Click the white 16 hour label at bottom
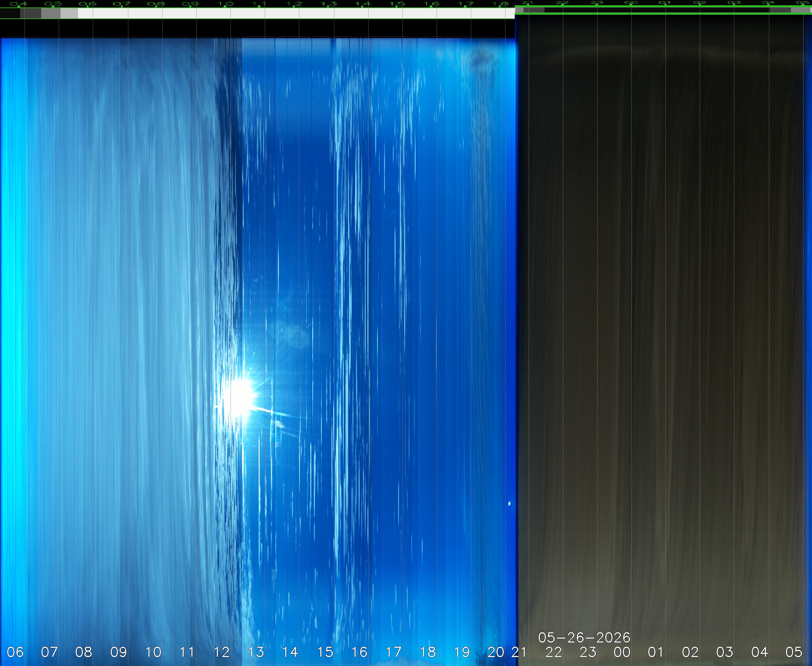812x666 pixels. click(x=359, y=652)
